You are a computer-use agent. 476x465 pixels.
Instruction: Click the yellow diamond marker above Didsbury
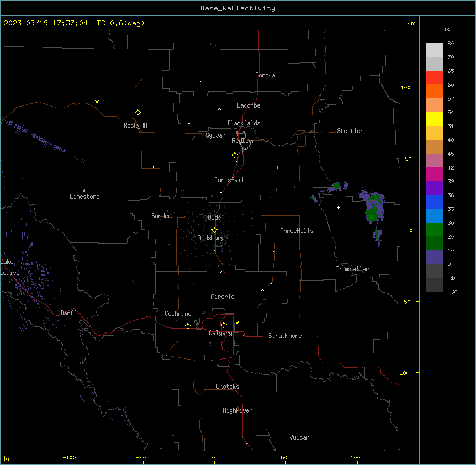214,230
